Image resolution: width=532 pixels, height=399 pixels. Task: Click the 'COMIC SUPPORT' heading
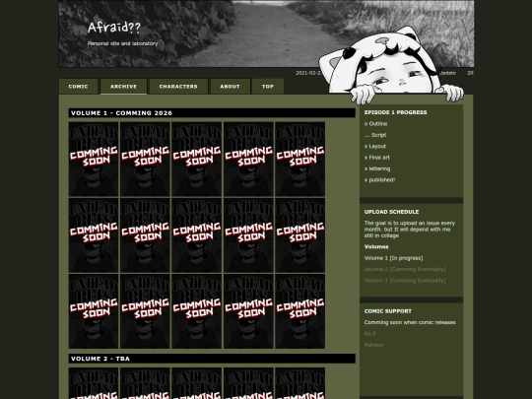click(388, 311)
